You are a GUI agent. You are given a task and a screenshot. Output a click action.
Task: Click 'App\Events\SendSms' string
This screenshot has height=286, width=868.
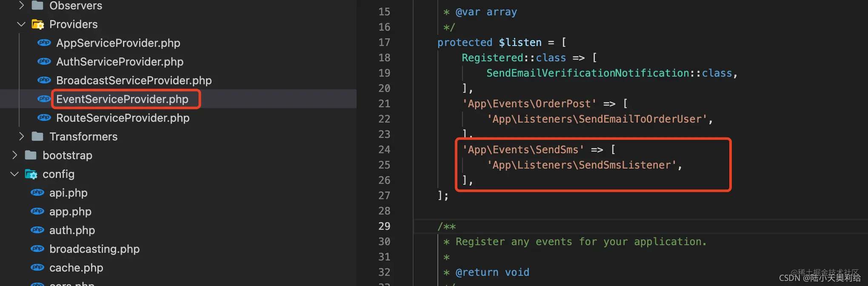[x=523, y=150]
